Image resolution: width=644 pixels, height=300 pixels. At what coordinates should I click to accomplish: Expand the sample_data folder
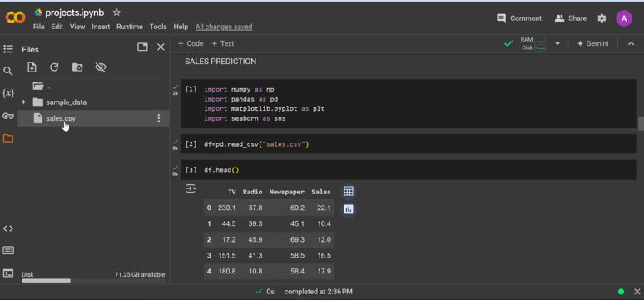[x=24, y=102]
